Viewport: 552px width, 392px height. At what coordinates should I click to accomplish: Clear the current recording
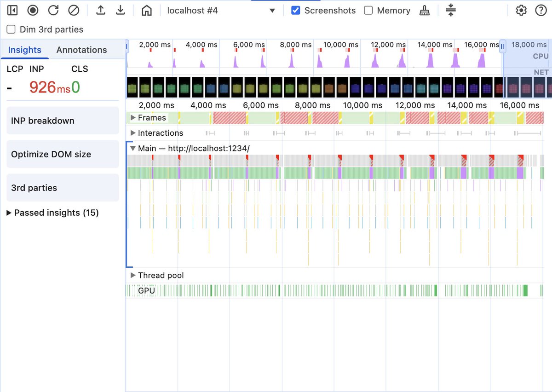click(74, 10)
